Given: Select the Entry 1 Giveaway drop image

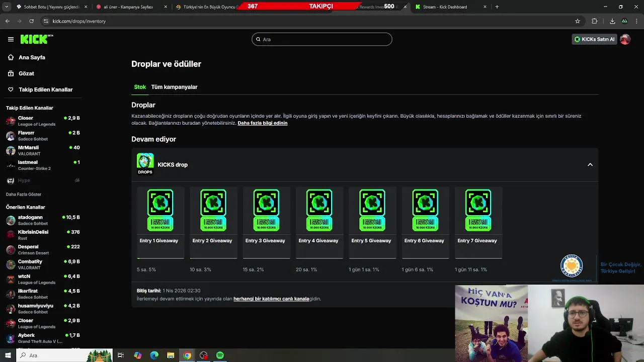Looking at the screenshot, I should point(160,210).
